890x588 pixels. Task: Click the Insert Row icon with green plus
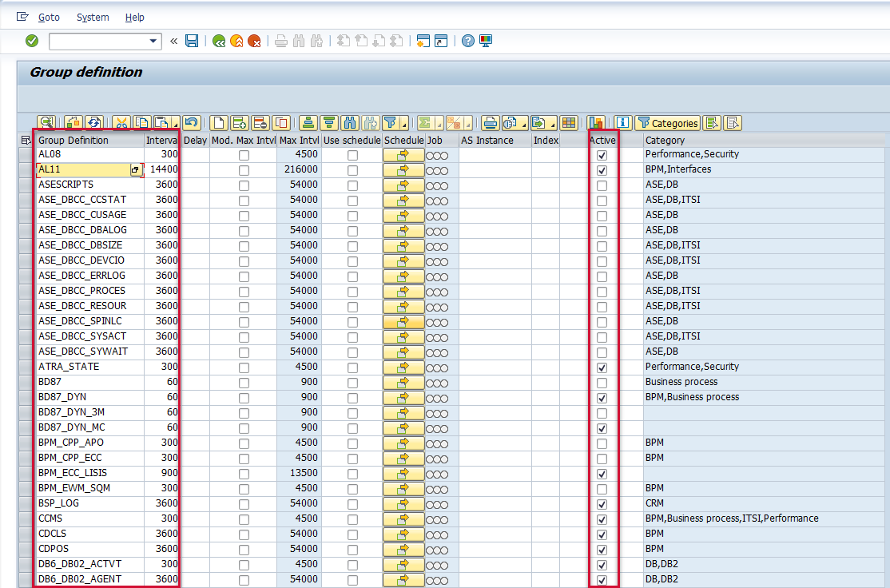[239, 123]
